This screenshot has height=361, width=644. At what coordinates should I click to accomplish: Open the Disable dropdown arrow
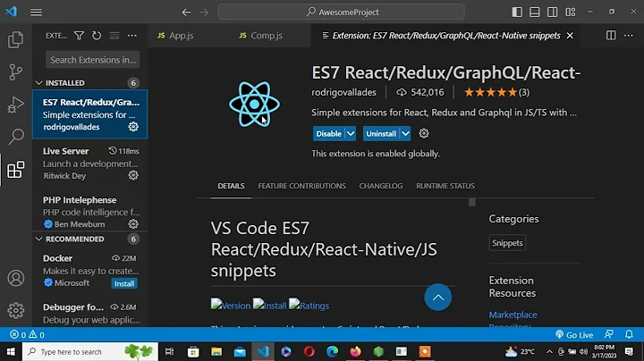pos(351,134)
